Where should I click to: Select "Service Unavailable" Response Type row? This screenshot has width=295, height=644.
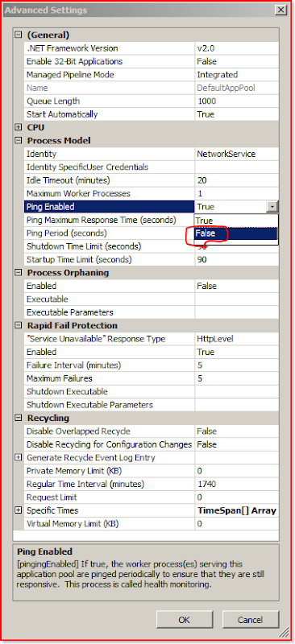pyautogui.click(x=152, y=339)
